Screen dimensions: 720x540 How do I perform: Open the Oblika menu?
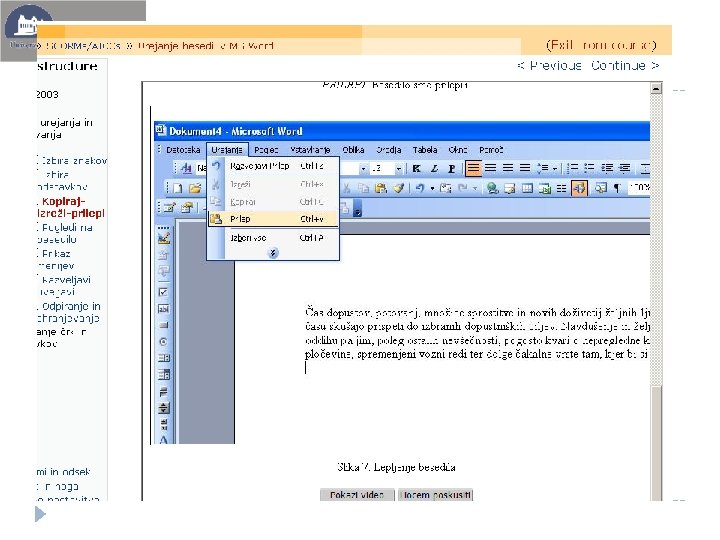(353, 150)
